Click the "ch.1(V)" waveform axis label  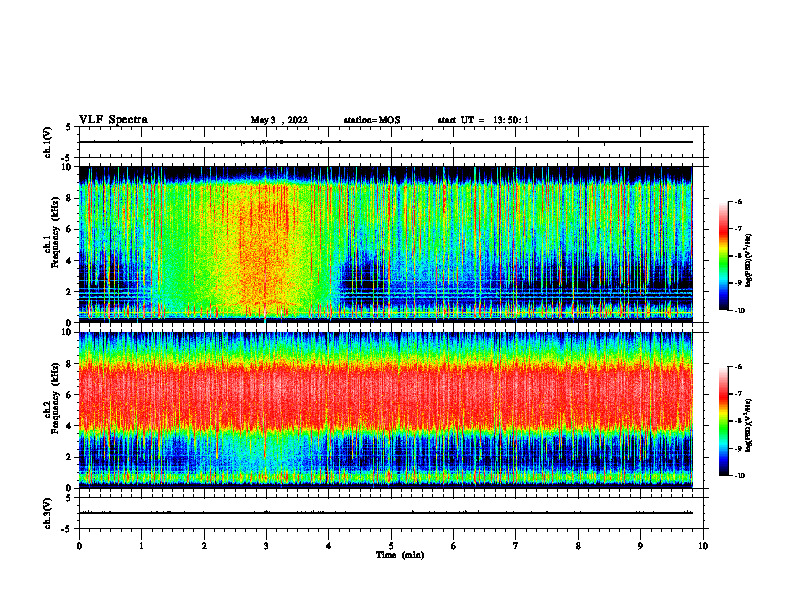pyautogui.click(x=48, y=142)
